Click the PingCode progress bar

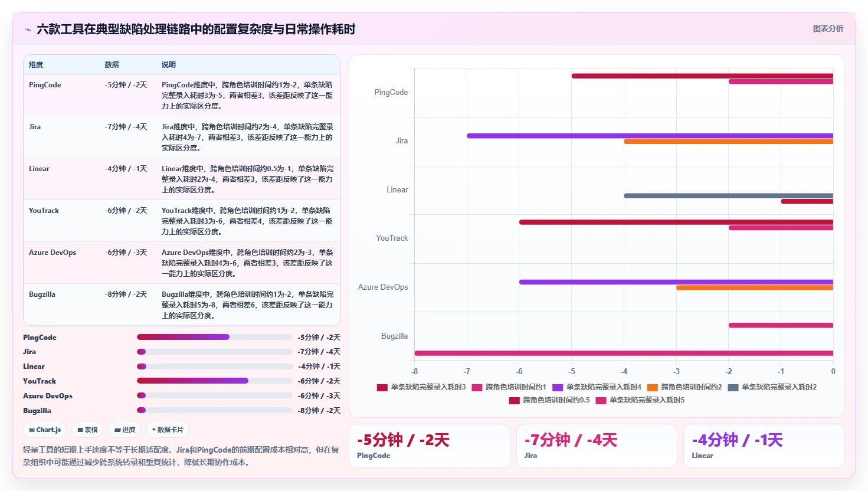[215, 337]
